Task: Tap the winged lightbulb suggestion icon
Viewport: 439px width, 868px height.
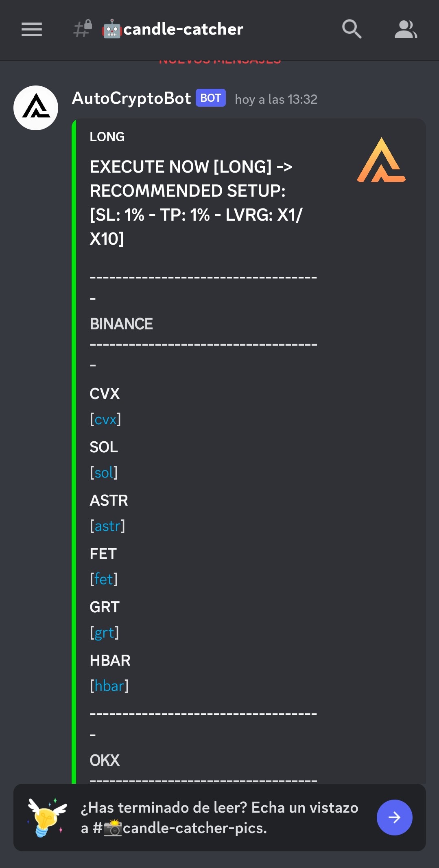Action: pos(47,817)
